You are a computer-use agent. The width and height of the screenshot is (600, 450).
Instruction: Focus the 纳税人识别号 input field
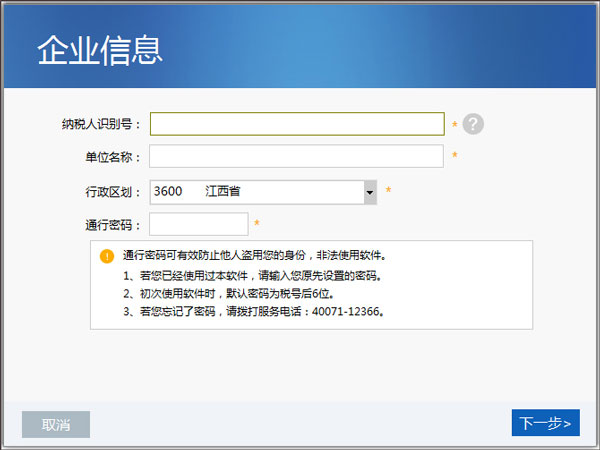[x=297, y=124]
